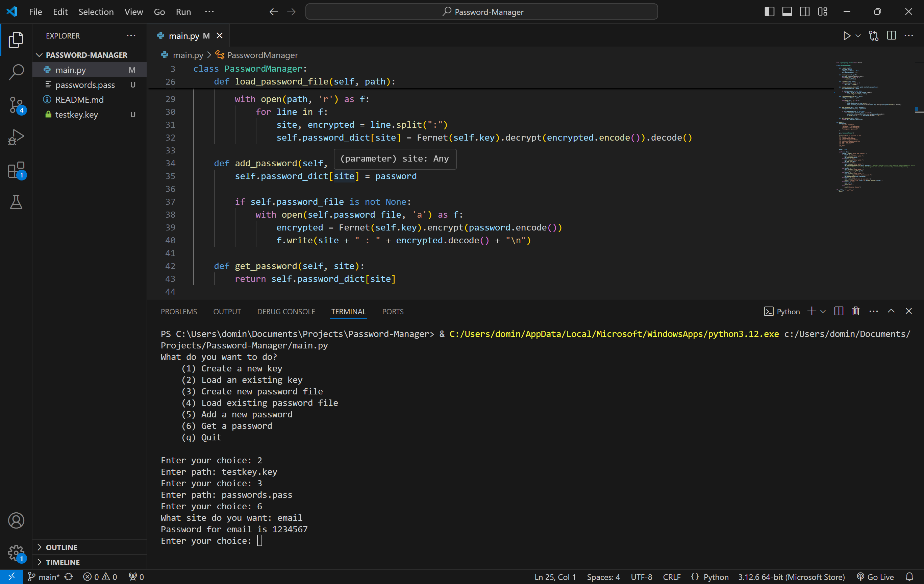Click the Run Python file button
Image resolution: width=924 pixels, height=584 pixels.
(846, 35)
